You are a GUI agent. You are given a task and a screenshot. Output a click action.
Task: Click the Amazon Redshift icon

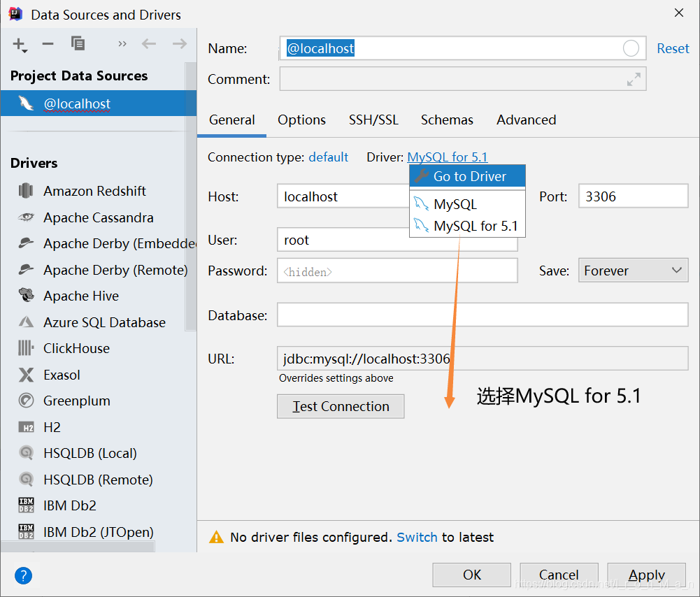click(x=26, y=191)
